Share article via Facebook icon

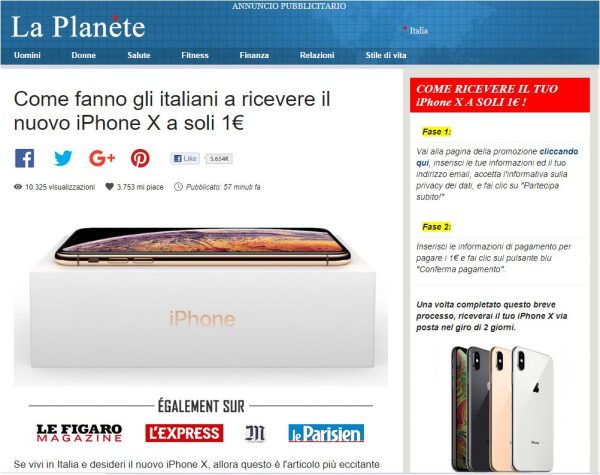click(25, 158)
